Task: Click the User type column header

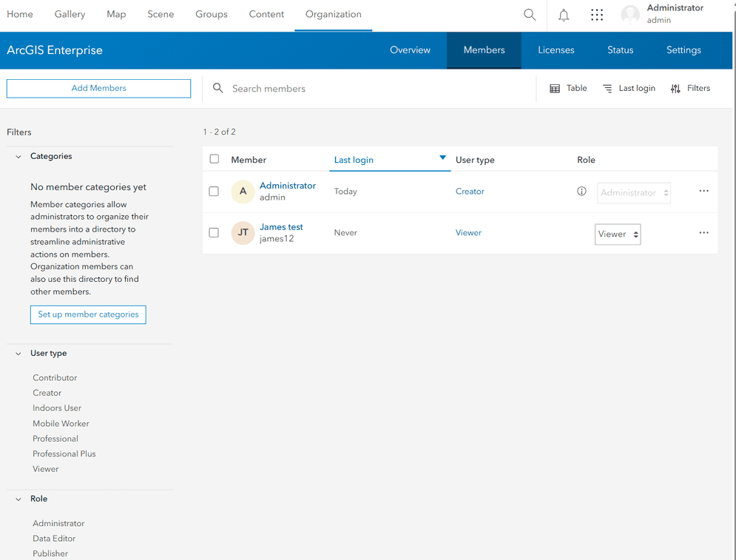Action: pyautogui.click(x=475, y=160)
